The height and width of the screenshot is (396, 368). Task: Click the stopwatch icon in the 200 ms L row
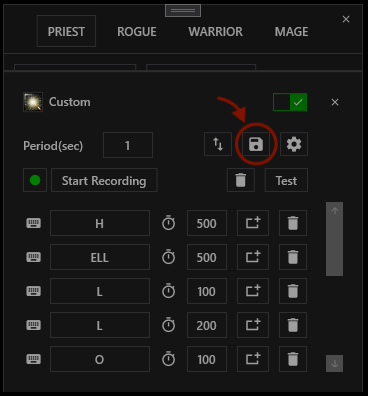pos(168,325)
